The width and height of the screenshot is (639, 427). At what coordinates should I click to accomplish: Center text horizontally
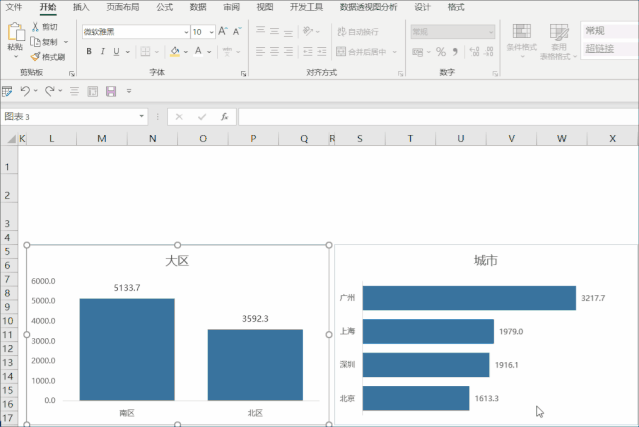274,51
